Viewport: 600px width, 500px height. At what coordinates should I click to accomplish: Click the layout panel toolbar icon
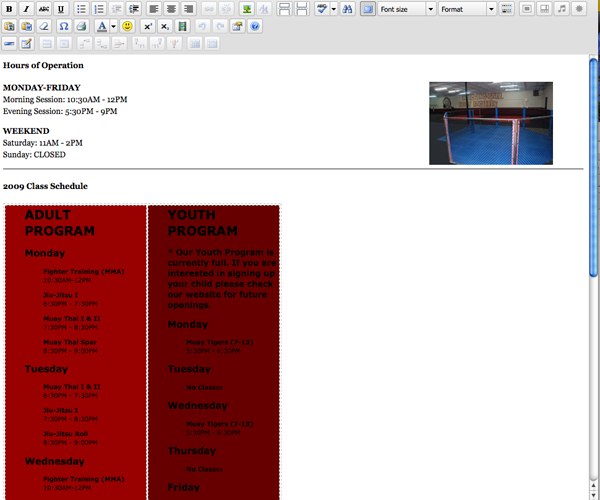(544, 9)
